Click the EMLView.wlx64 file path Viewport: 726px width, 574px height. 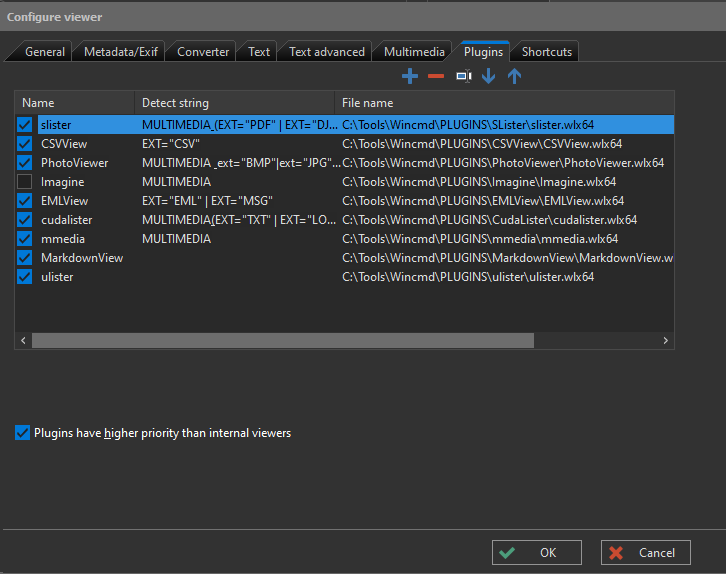(483, 200)
